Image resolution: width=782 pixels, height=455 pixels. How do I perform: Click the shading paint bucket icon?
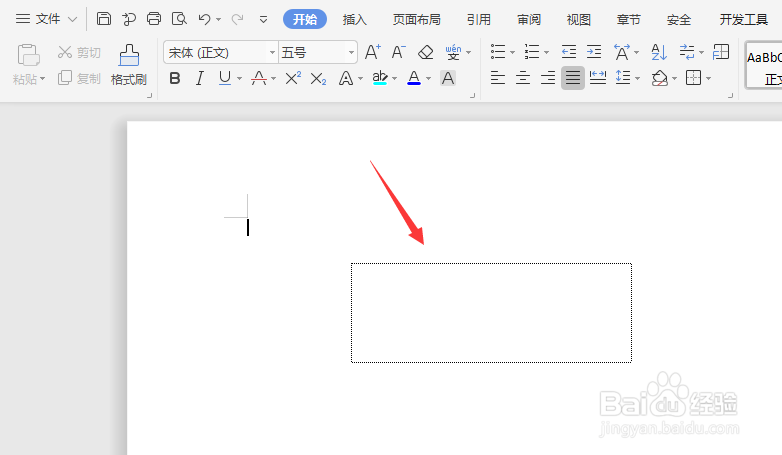point(659,78)
